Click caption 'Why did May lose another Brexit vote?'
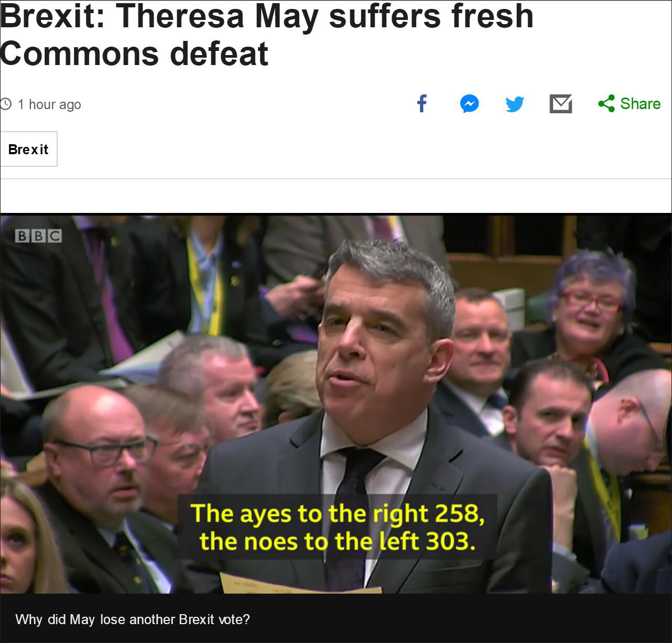 [133, 619]
